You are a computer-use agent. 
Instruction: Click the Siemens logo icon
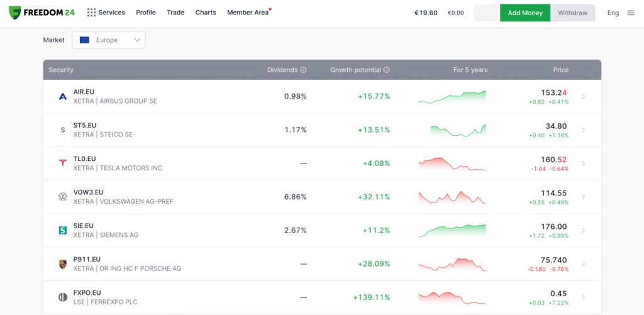62,231
